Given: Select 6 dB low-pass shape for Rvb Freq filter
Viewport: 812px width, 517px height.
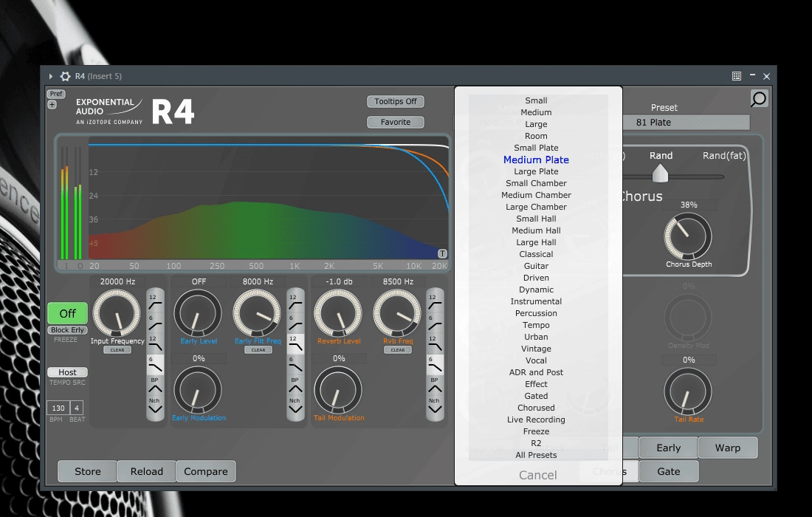Looking at the screenshot, I should pos(435,364).
